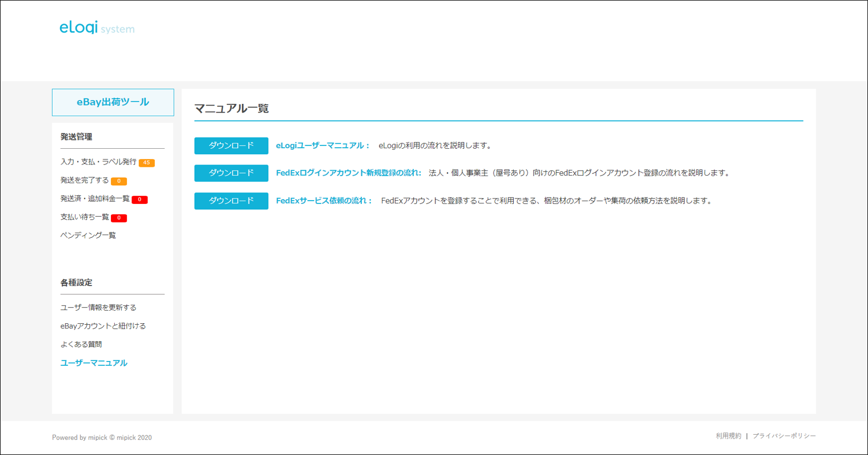Viewport: 868px width, 455px height.
Task: Click the red 0 badge beside 発送済・追加料金一覧
Action: pyautogui.click(x=139, y=200)
